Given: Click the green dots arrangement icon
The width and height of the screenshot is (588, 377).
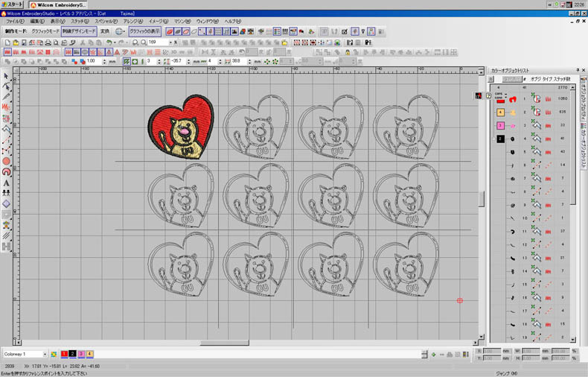Looking at the screenshot, I should tap(267, 62).
